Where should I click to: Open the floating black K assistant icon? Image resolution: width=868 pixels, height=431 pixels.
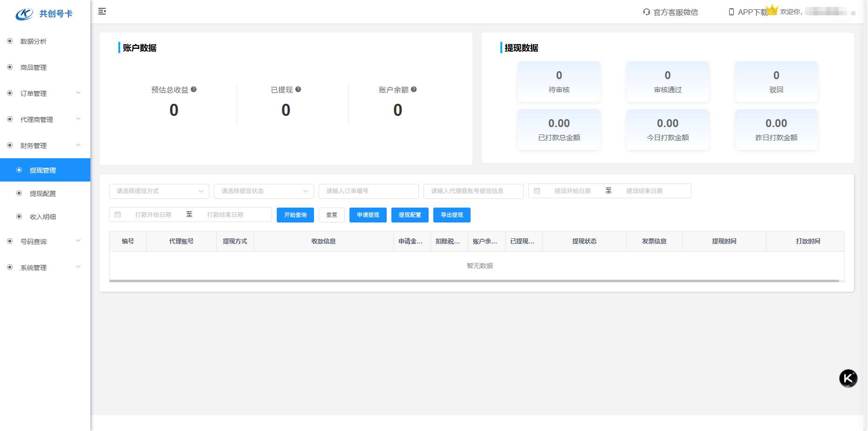848,378
